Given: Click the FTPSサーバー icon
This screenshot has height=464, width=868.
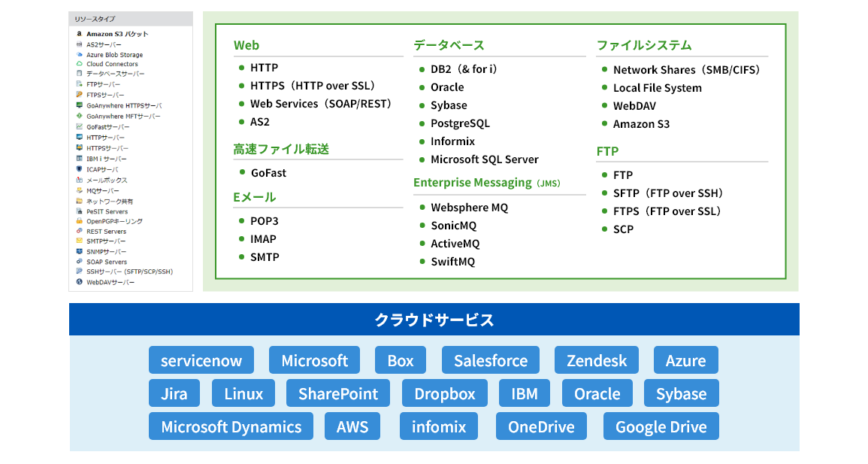Looking at the screenshot, I should 79,95.
